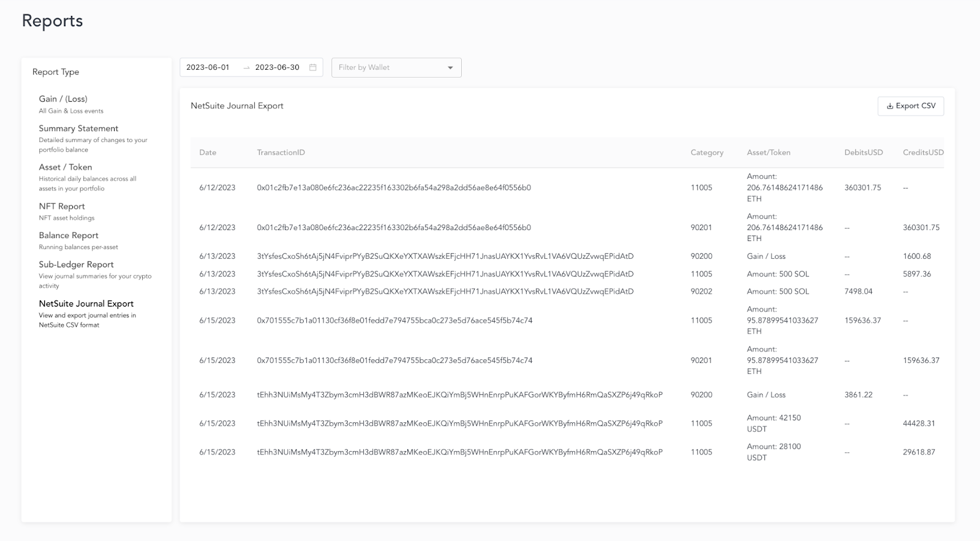Select NetSuite Journal Export report type

tap(86, 304)
